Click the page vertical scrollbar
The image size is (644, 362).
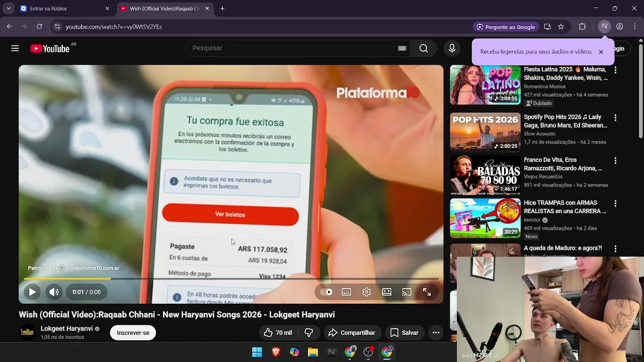point(641,90)
